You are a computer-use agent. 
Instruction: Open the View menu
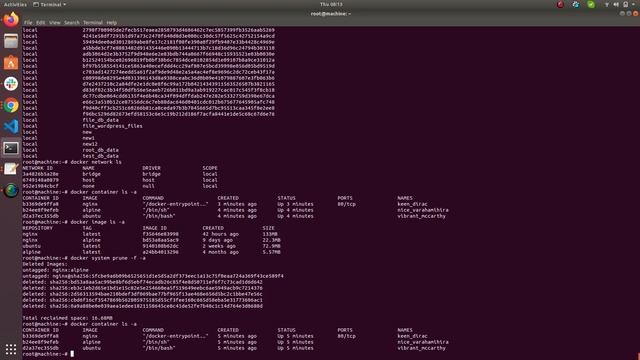tap(55, 22)
